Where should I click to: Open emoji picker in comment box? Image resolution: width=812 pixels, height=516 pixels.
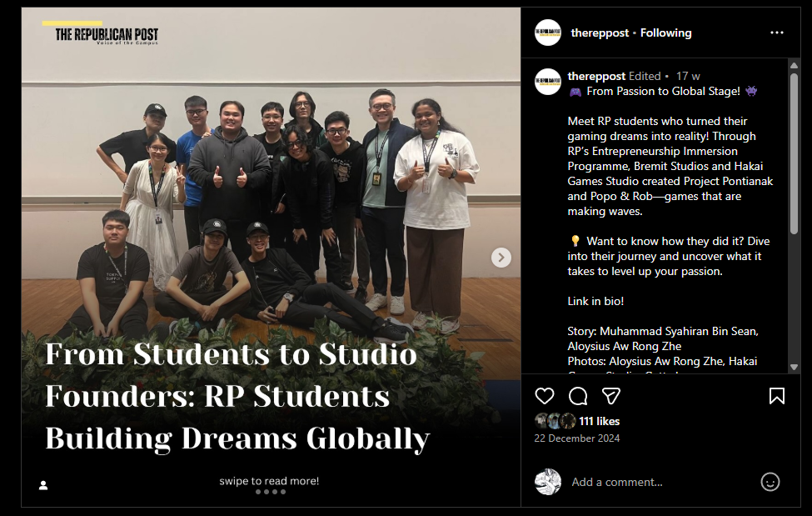click(770, 483)
